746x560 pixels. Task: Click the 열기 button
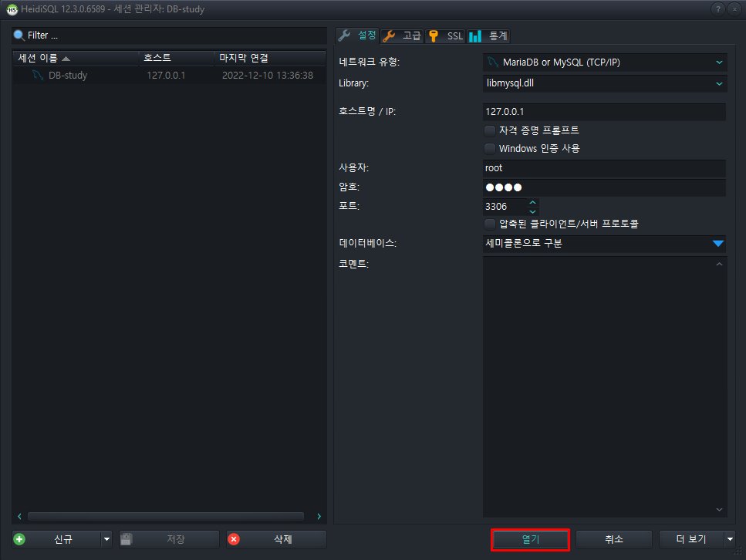pos(530,539)
